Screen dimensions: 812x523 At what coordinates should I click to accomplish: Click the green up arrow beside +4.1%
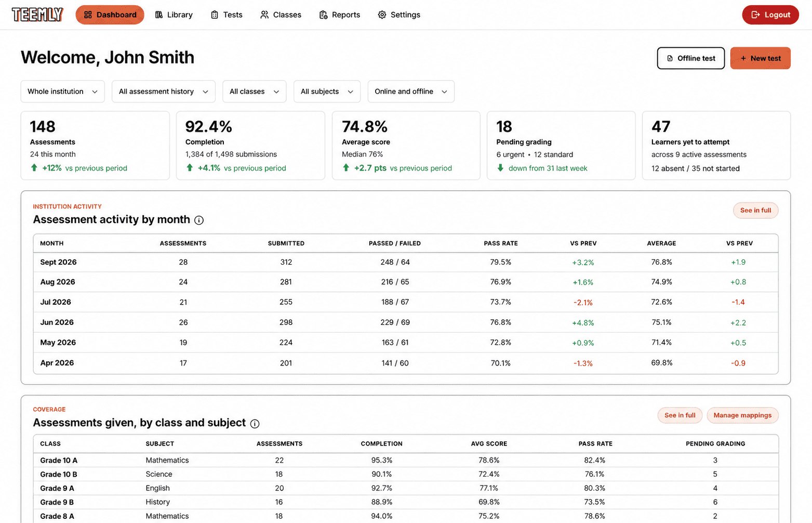[x=190, y=168]
